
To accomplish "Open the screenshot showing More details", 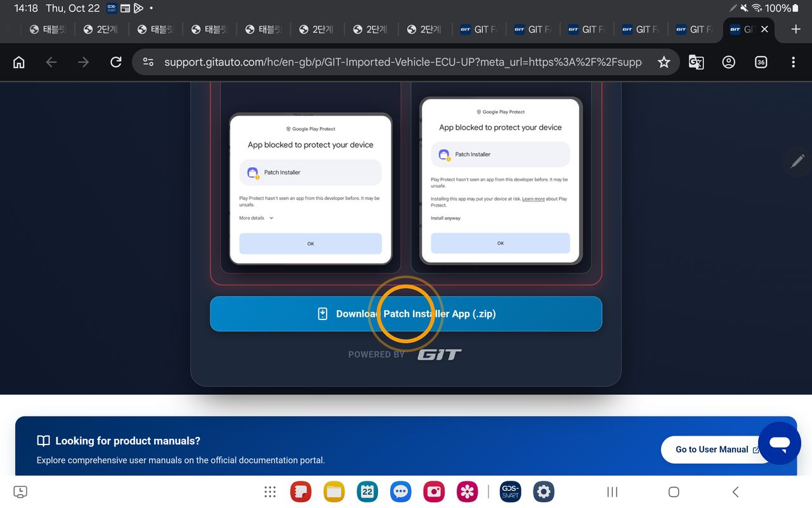I will pyautogui.click(x=311, y=189).
